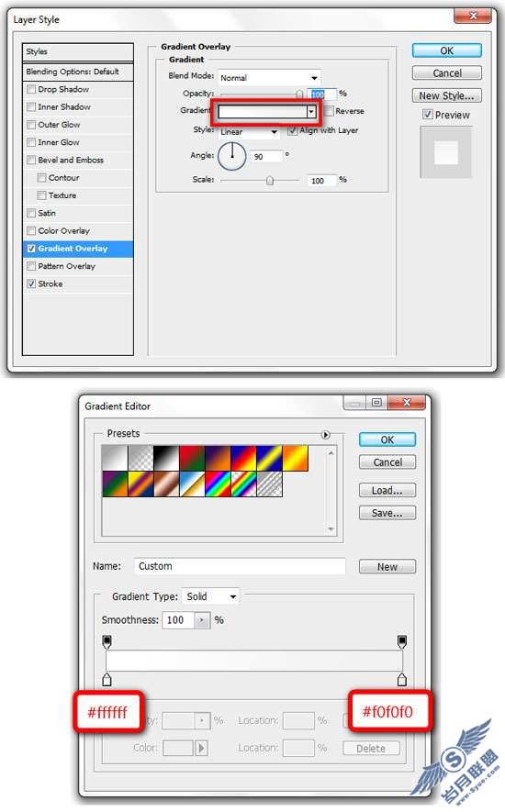The width and height of the screenshot is (505, 812).
Task: Enable the Inner Shadow style checkbox
Action: 31,106
